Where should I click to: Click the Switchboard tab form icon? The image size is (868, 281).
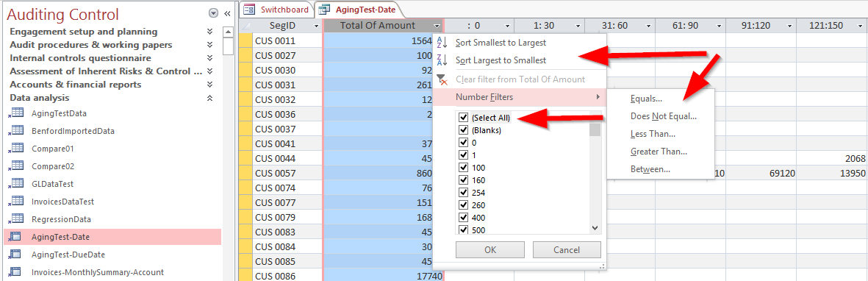(x=250, y=10)
